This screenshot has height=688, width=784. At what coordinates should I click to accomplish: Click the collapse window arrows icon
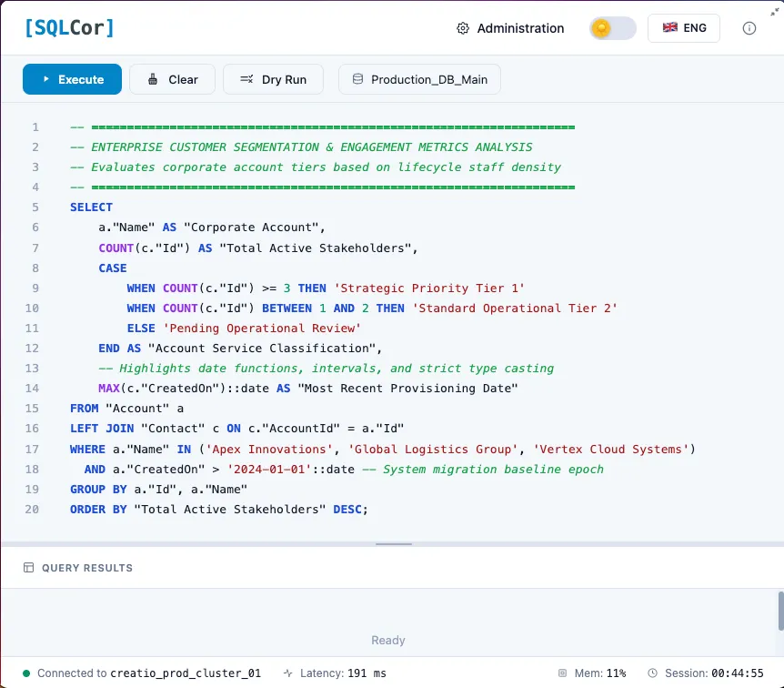(x=775, y=12)
